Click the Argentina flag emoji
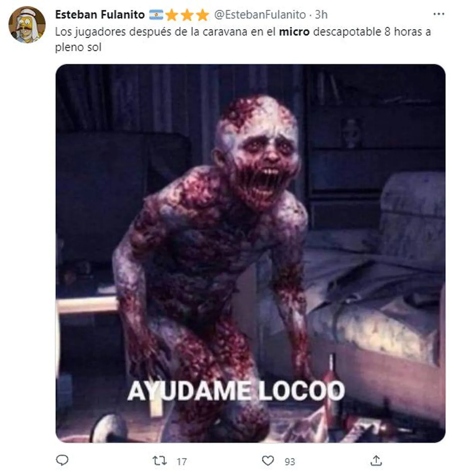454x476 pixels. (156, 15)
